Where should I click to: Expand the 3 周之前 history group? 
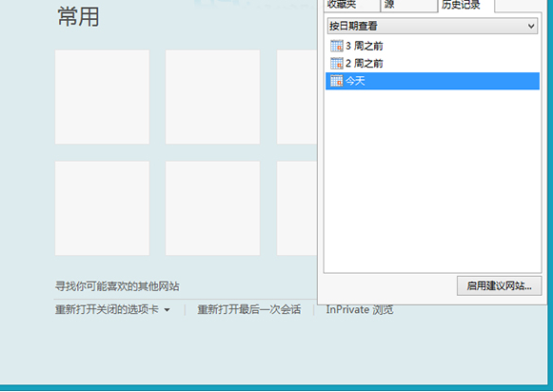[x=432, y=46]
